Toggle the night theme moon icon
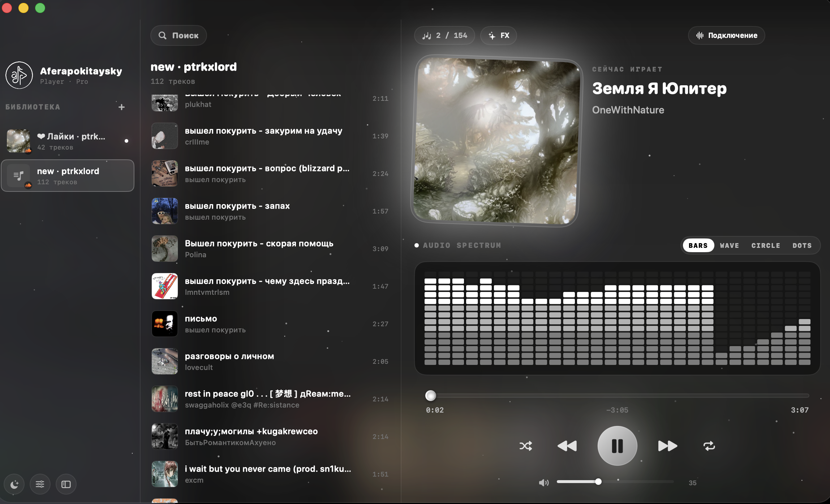Image resolution: width=830 pixels, height=504 pixels. 14,484
